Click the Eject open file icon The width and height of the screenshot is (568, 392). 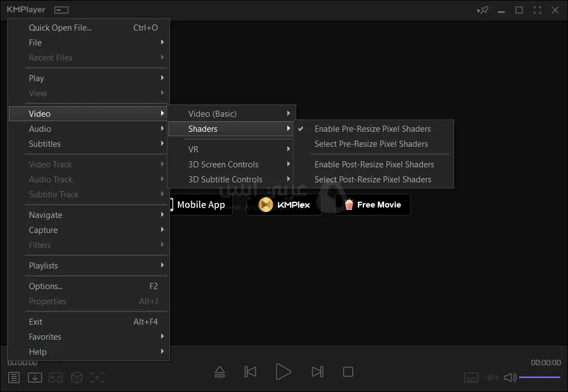pos(220,372)
